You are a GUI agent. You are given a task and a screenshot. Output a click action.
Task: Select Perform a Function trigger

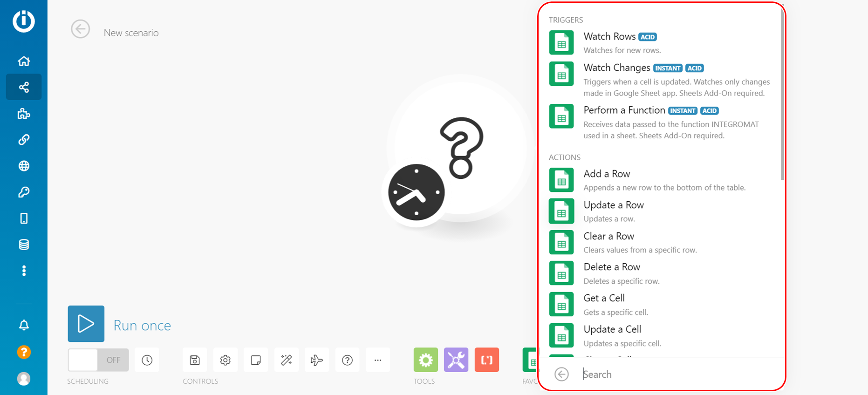[x=661, y=122]
